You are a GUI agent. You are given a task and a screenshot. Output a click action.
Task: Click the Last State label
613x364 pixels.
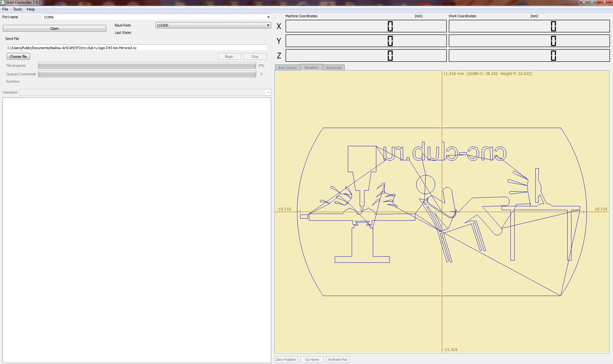pyautogui.click(x=123, y=33)
